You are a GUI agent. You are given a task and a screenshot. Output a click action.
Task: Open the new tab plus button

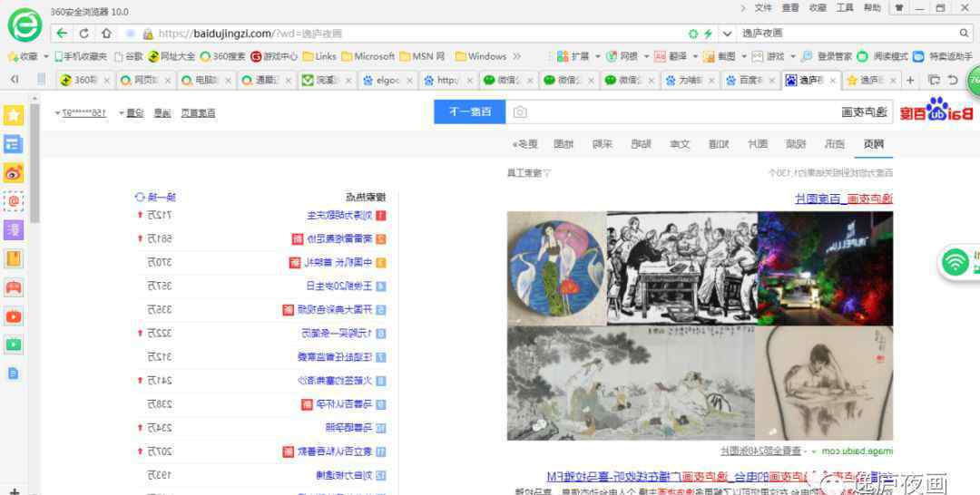[911, 80]
